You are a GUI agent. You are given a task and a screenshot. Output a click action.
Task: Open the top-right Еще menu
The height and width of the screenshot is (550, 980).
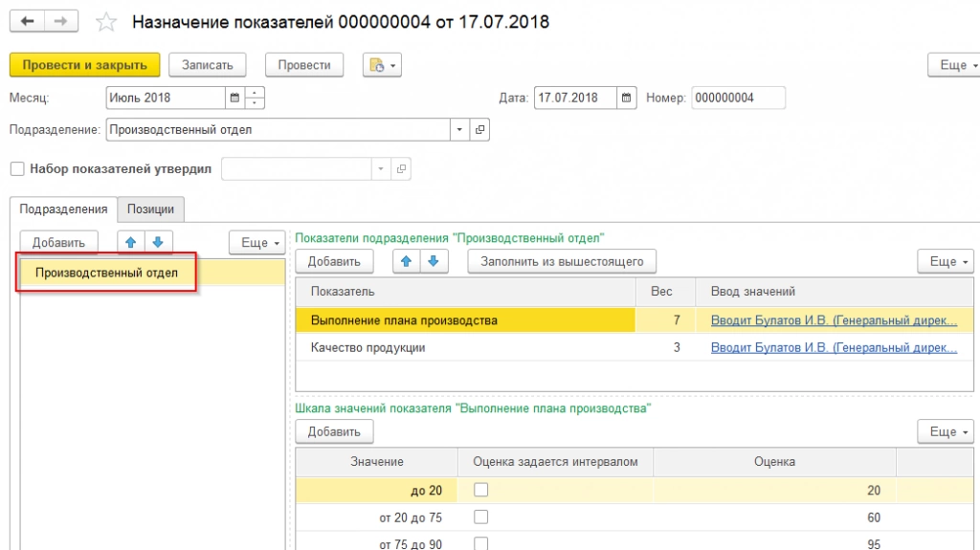click(956, 65)
